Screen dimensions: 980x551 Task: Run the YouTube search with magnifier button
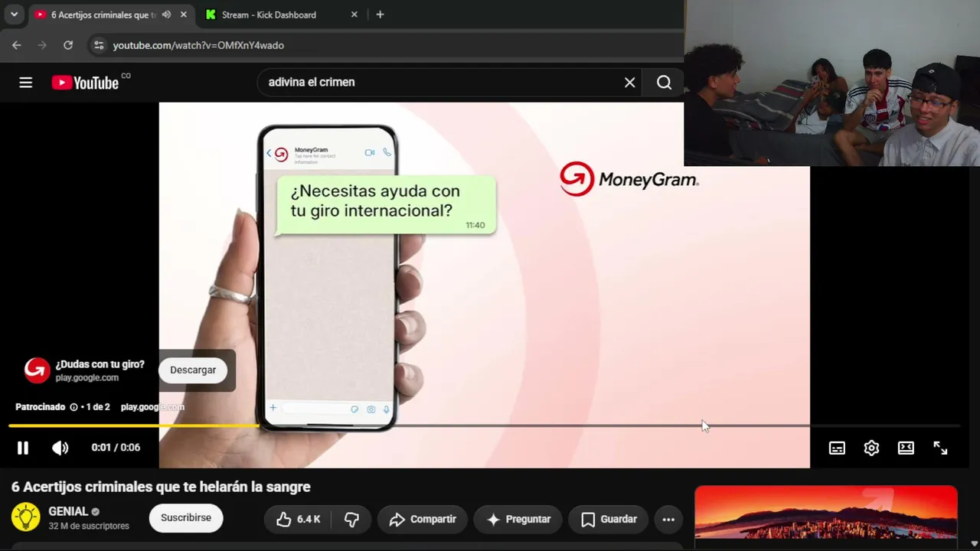coord(664,83)
